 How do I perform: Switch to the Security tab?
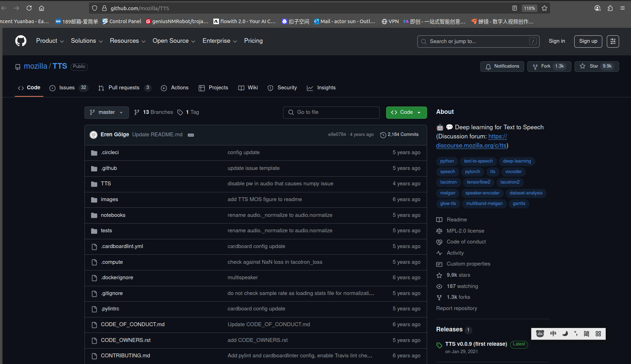pos(282,88)
